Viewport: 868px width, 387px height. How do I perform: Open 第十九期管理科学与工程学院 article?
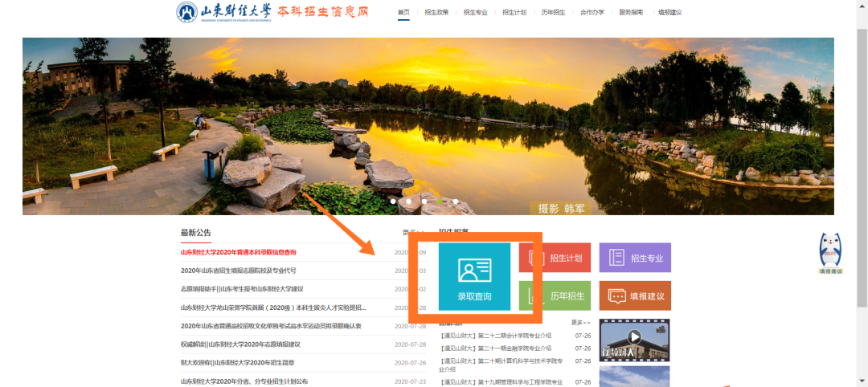click(x=501, y=382)
